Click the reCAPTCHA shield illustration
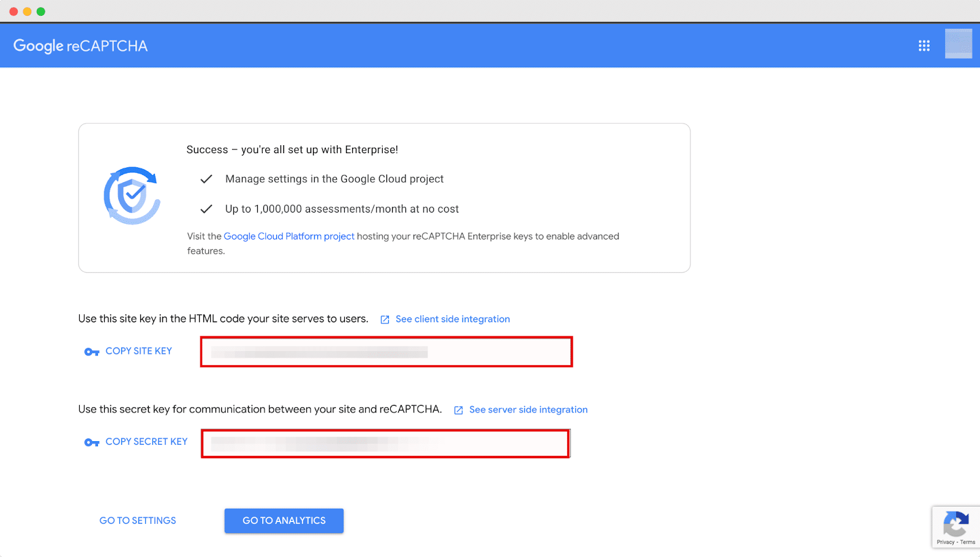This screenshot has width=980, height=557. click(132, 195)
